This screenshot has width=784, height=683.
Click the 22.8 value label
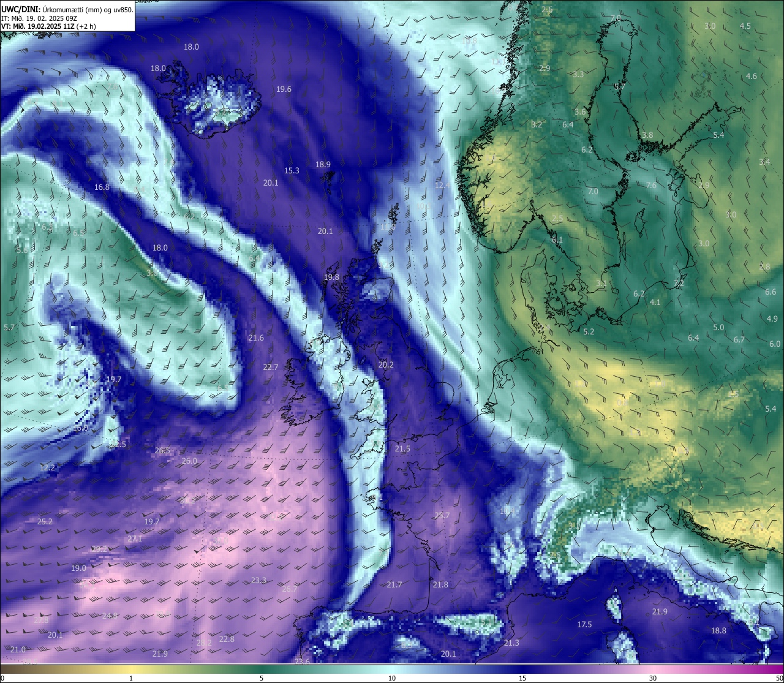tap(227, 639)
